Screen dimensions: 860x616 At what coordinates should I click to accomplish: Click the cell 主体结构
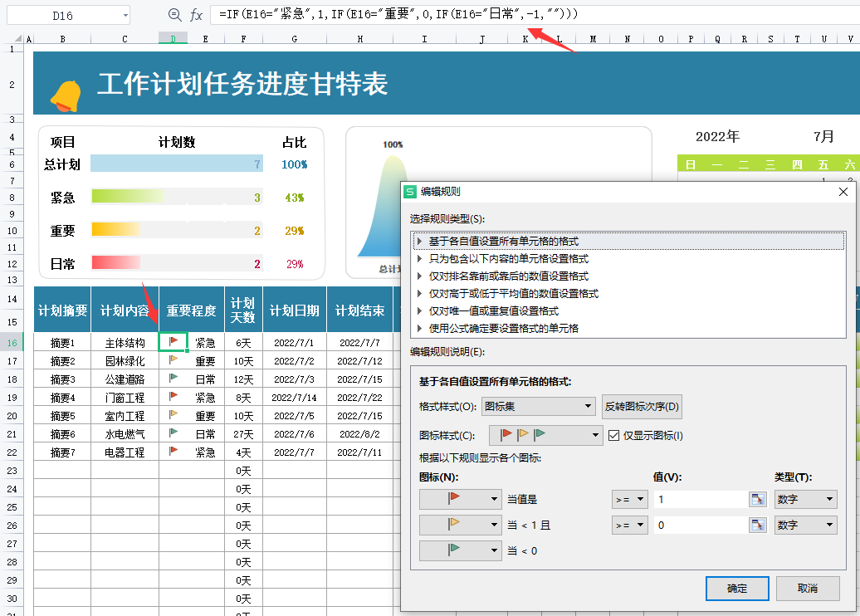(125, 343)
